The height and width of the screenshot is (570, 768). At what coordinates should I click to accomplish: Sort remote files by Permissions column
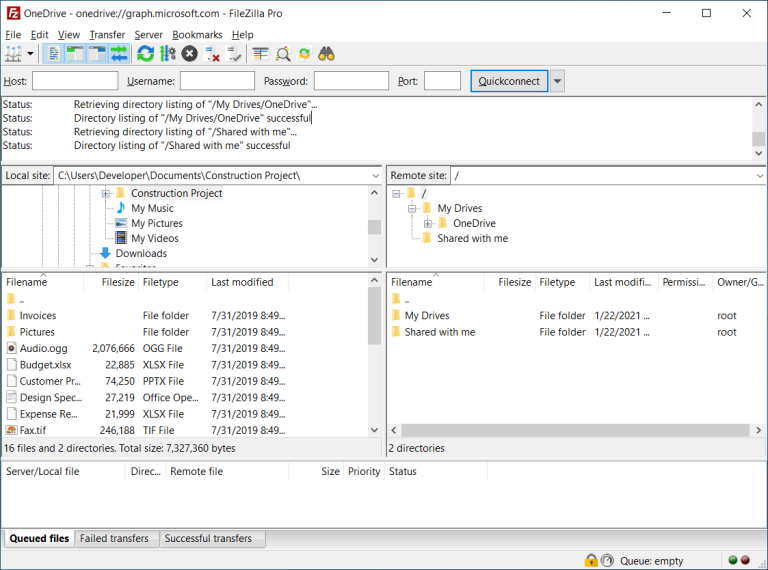coord(684,282)
